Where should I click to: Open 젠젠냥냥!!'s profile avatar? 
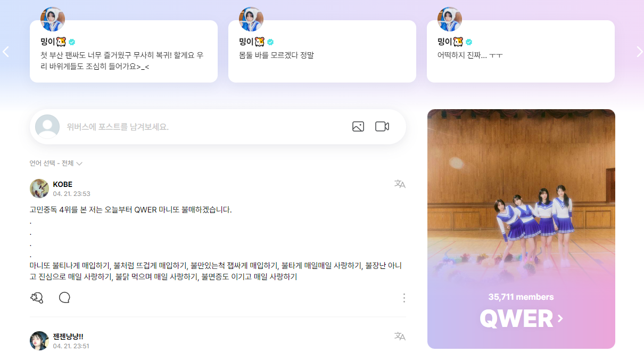39,341
